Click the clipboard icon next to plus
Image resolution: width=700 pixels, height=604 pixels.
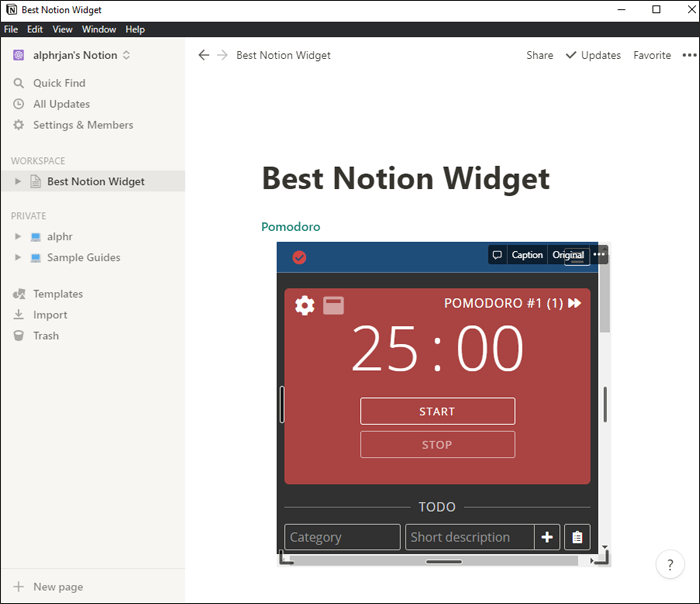coord(577,537)
